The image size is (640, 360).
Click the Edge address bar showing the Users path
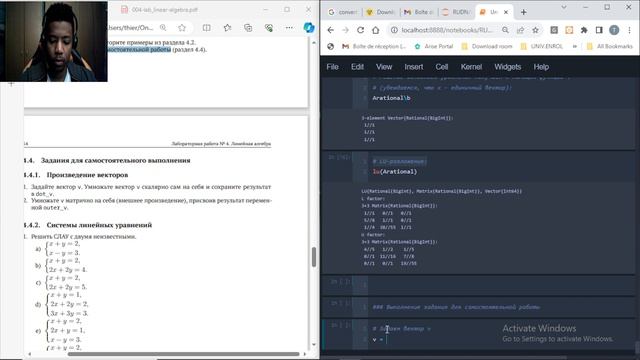pyautogui.click(x=130, y=28)
